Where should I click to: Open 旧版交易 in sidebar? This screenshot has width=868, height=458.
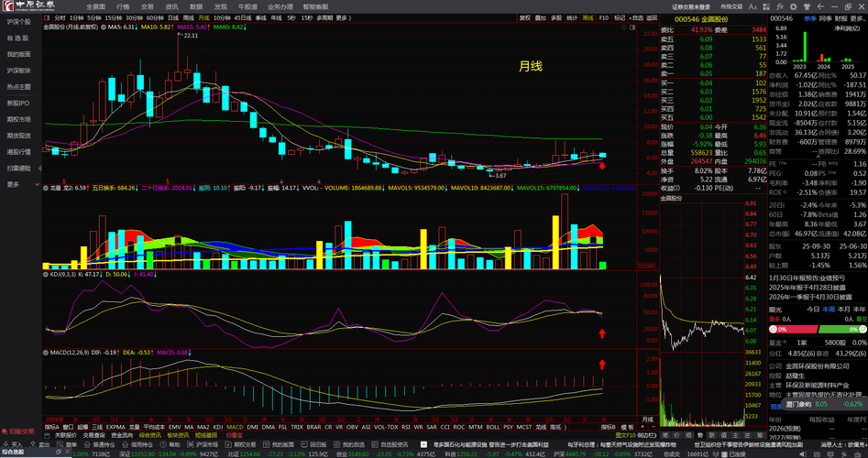[18, 431]
